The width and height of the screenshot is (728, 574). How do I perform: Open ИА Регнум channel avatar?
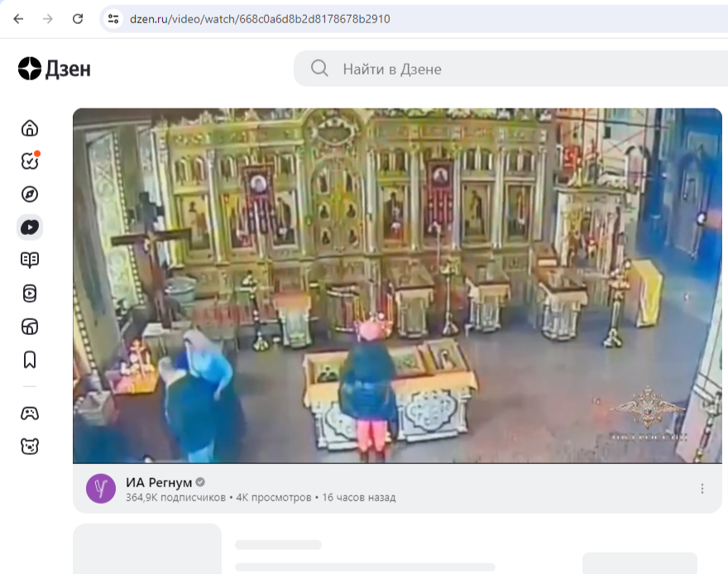click(x=101, y=489)
